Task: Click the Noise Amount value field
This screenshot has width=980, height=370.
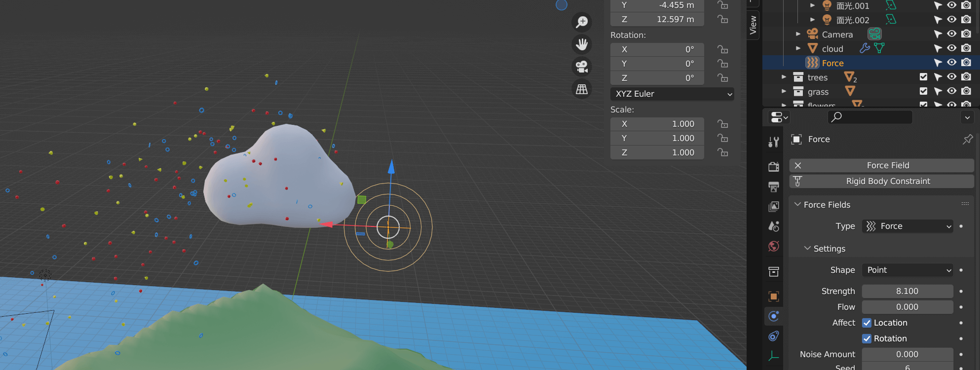Action: [x=907, y=354]
